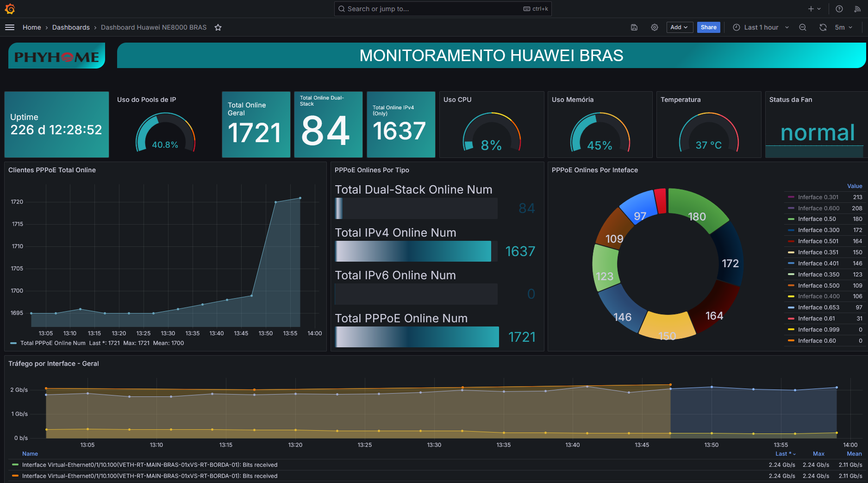Click the Grafana logo icon

(10, 9)
